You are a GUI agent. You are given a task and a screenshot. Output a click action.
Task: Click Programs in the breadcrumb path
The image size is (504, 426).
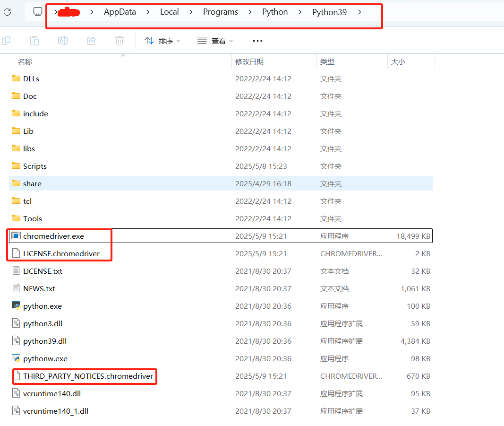point(221,12)
